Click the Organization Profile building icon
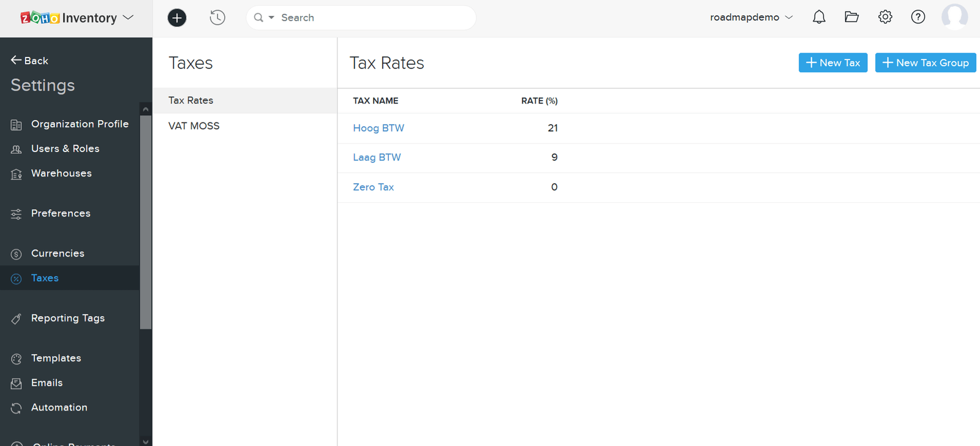This screenshot has height=446, width=980. pos(17,125)
